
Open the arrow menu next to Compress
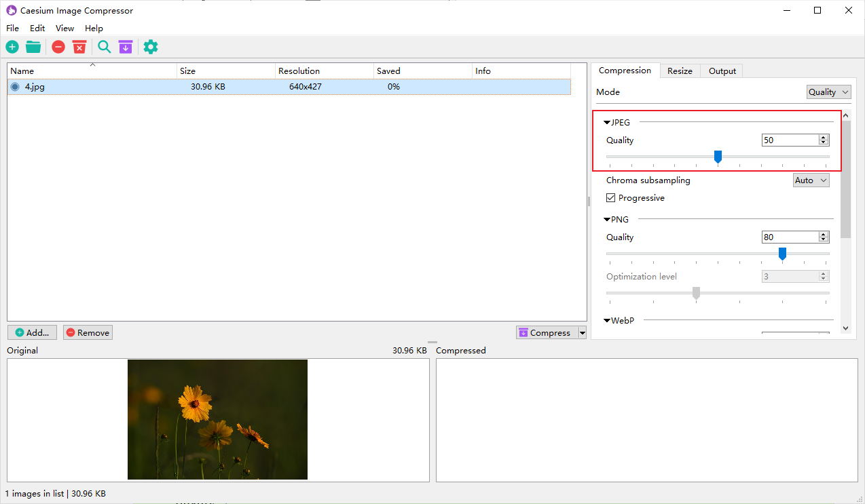tap(582, 333)
